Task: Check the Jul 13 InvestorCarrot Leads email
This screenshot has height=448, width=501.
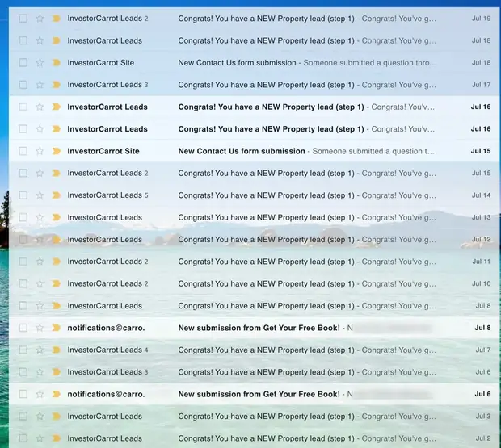Action: [x=23, y=217]
